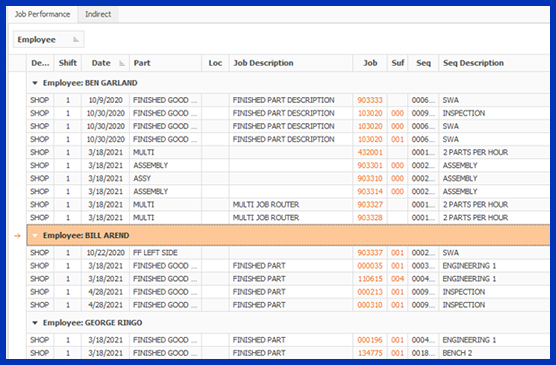Select the Employee: BEN GARLAND group row
Viewport: 556px width, 365px height.
tap(288, 83)
